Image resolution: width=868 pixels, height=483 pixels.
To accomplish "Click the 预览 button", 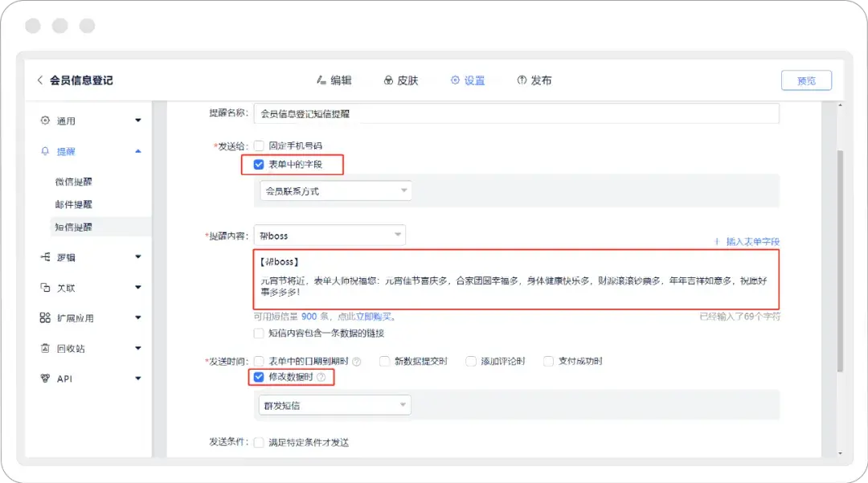I will pos(806,80).
